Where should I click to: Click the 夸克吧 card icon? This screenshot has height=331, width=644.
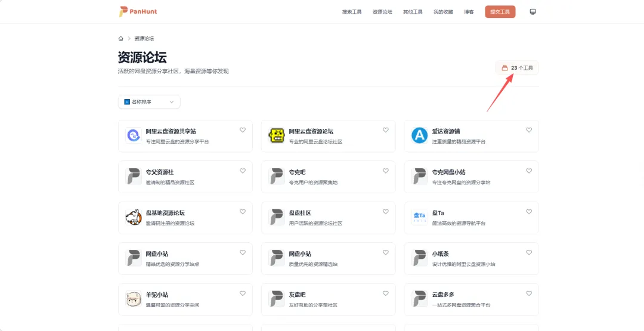277,176
